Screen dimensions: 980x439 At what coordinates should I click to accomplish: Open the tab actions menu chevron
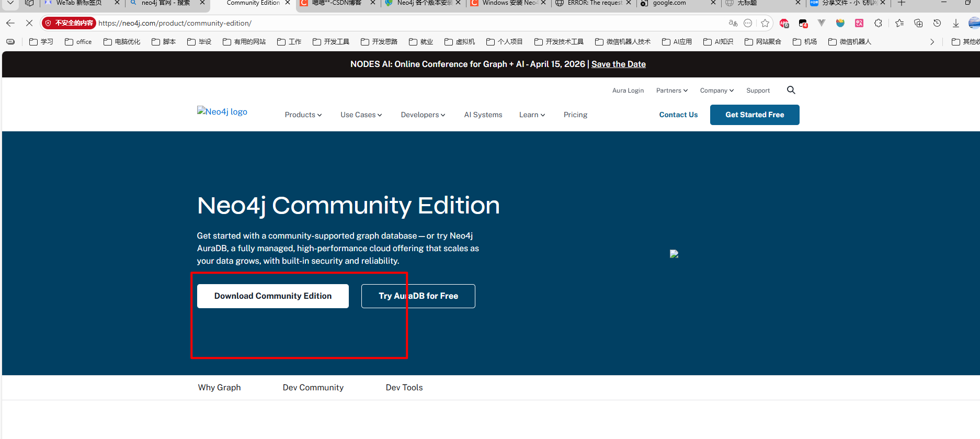pyautogui.click(x=10, y=3)
